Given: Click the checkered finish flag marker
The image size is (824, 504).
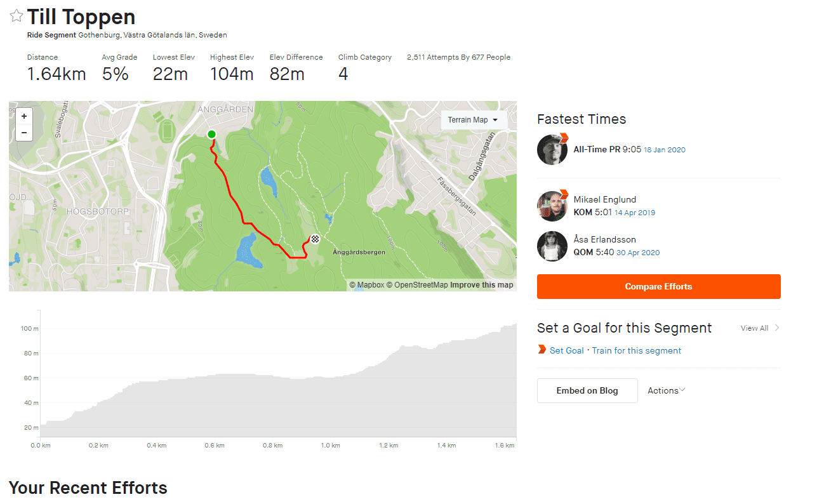Looking at the screenshot, I should point(314,239).
